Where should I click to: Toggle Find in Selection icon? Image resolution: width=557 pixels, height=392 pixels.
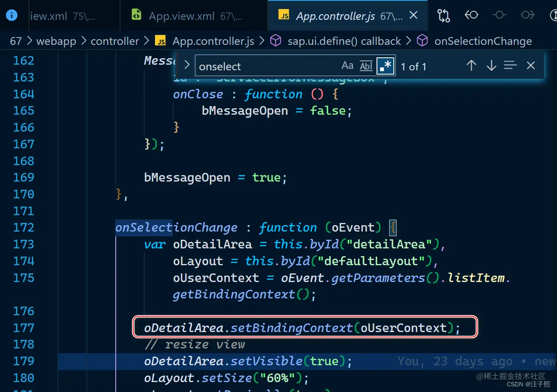tap(510, 66)
